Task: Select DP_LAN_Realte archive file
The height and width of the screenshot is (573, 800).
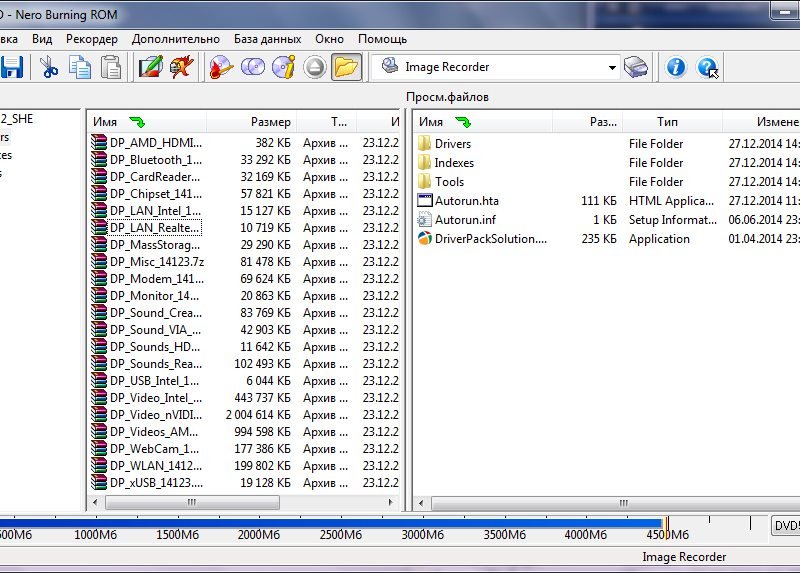Action: 155,228
